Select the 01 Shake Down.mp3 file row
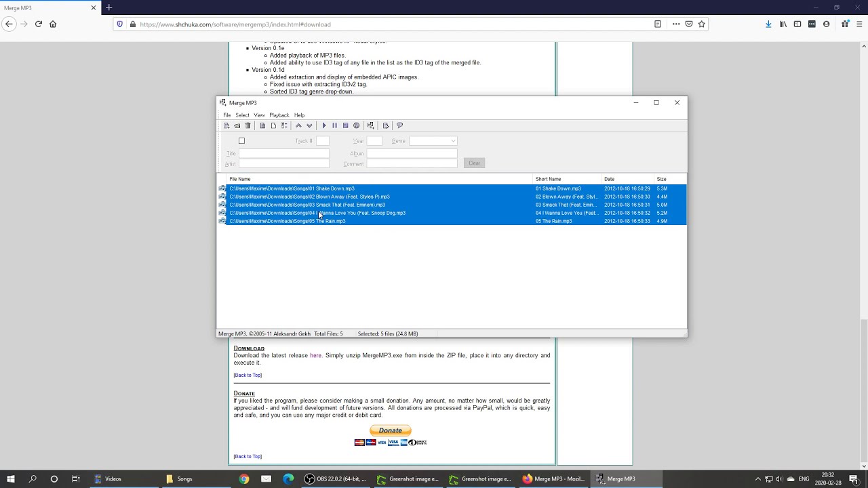This screenshot has height=488, width=868. 452,188
